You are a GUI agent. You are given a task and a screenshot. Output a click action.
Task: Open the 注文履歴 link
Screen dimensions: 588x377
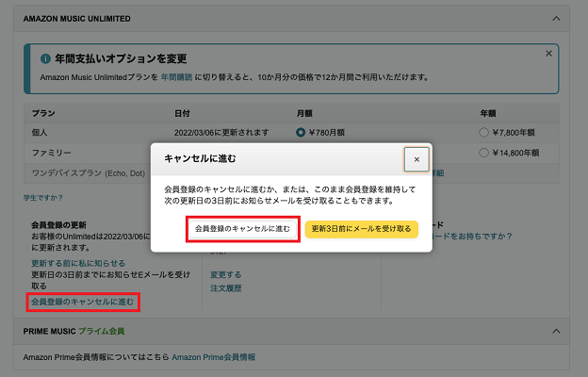click(x=226, y=288)
